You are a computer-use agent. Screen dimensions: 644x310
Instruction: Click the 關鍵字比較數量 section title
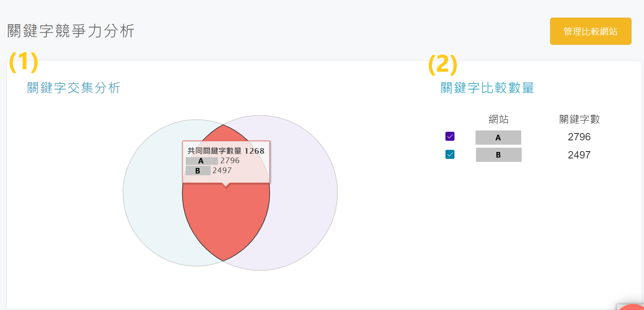pyautogui.click(x=487, y=88)
